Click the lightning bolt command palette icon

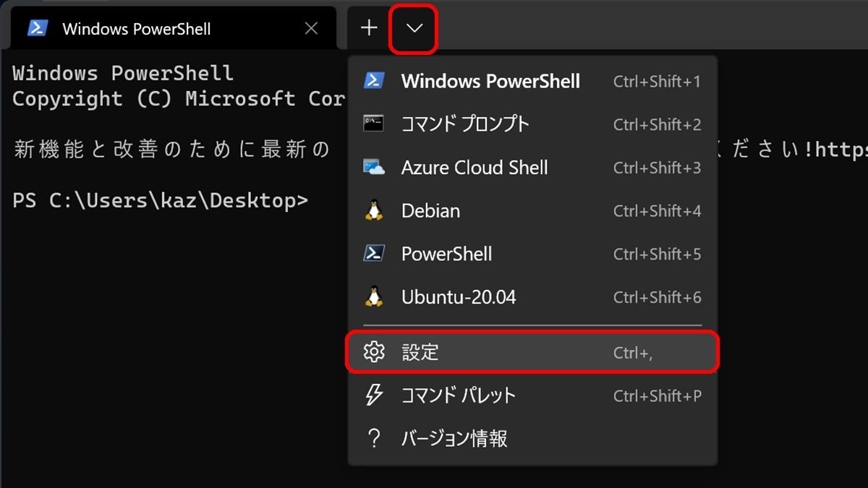point(374,395)
